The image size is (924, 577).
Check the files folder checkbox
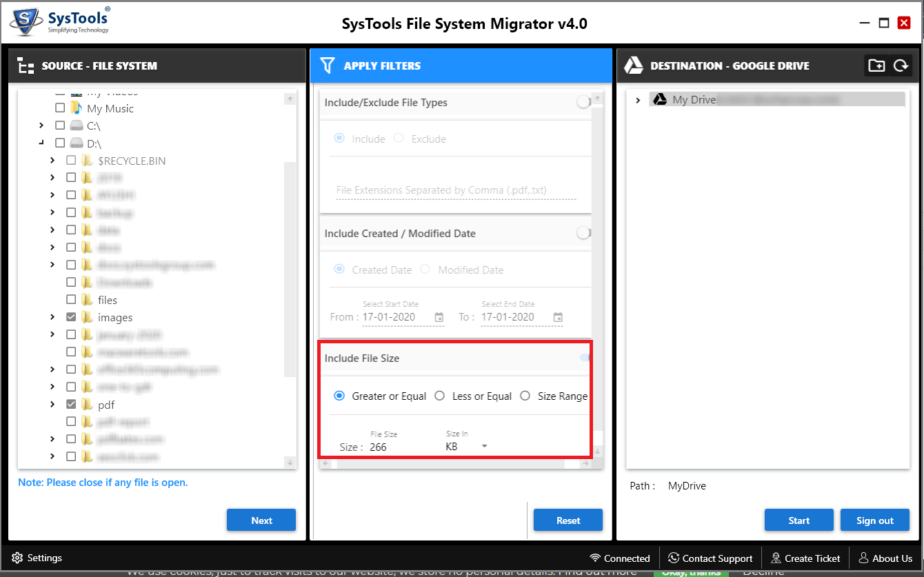(71, 300)
